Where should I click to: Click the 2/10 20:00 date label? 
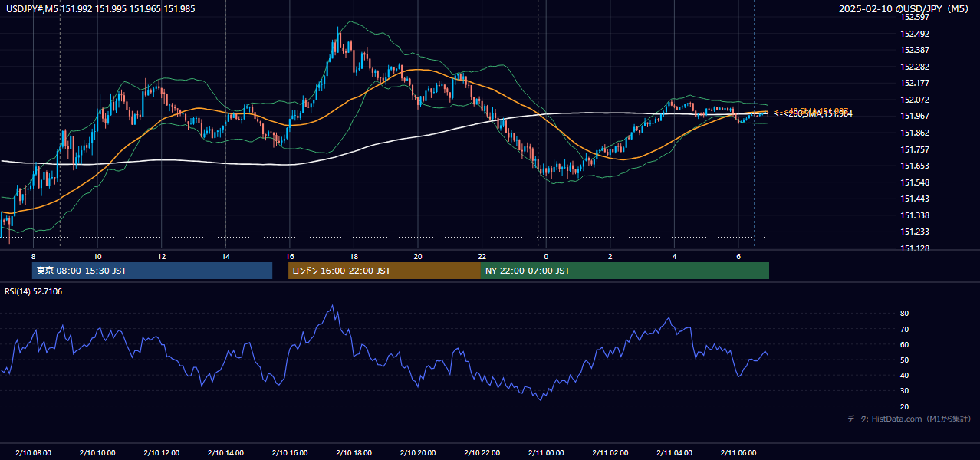coord(418,453)
